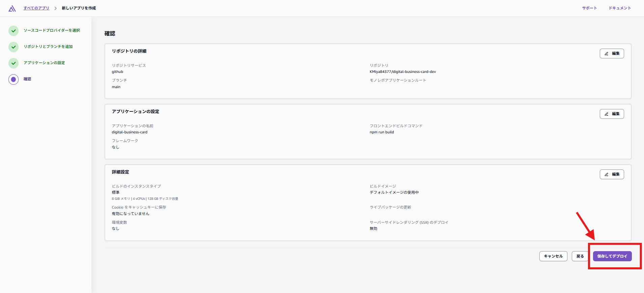Open the ドキュメント link

(620, 8)
